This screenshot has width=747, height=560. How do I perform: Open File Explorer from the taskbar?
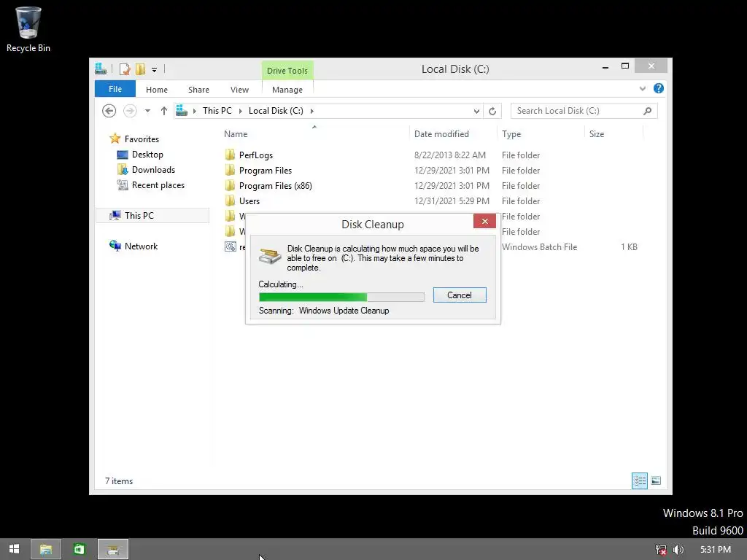tap(46, 550)
